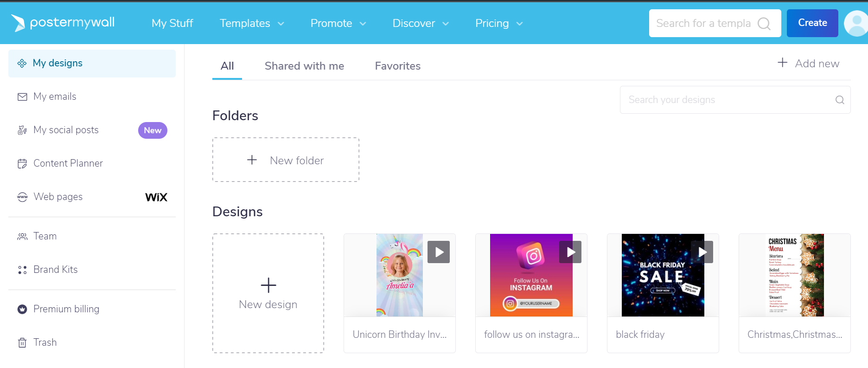Image resolution: width=868 pixels, height=368 pixels.
Task: Switch to the Shared with me tab
Action: [x=304, y=66]
